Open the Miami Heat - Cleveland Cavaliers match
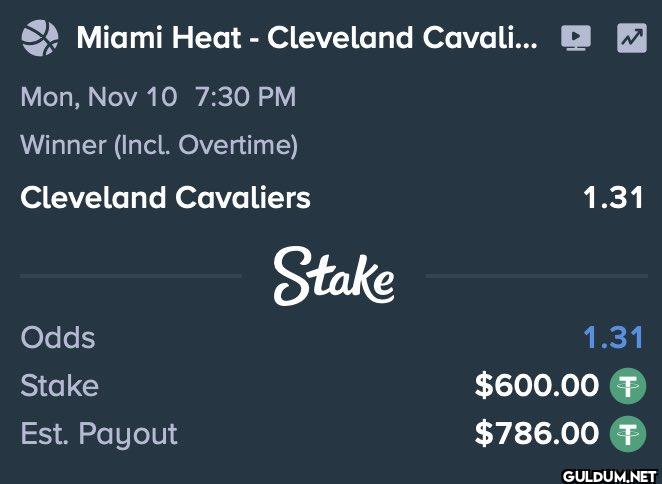662x484 pixels. [307, 38]
